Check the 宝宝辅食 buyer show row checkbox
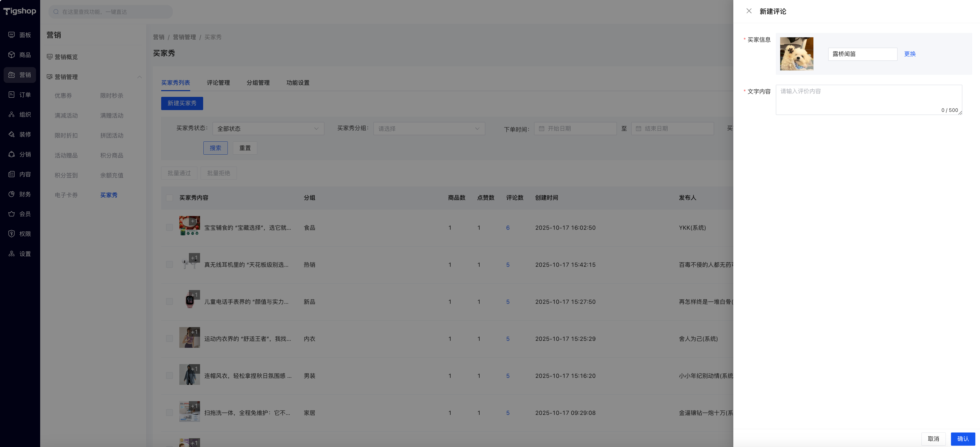 (x=170, y=227)
